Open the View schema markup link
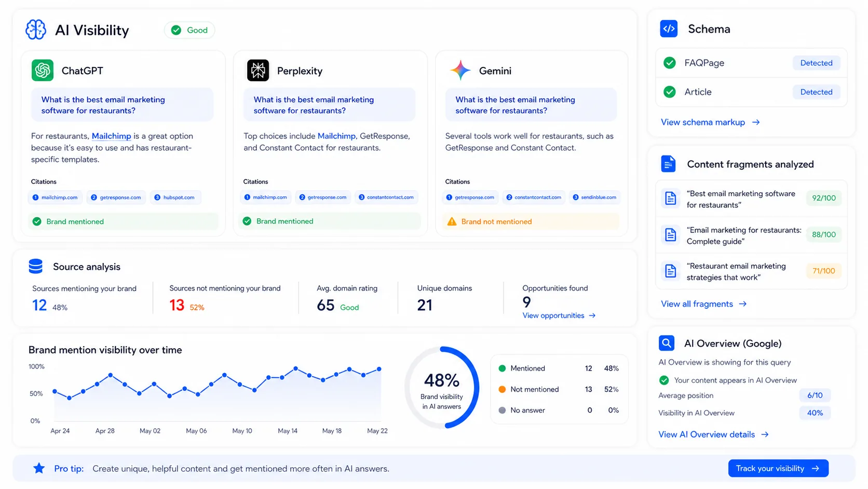Image resolution: width=868 pixels, height=489 pixels. [710, 122]
